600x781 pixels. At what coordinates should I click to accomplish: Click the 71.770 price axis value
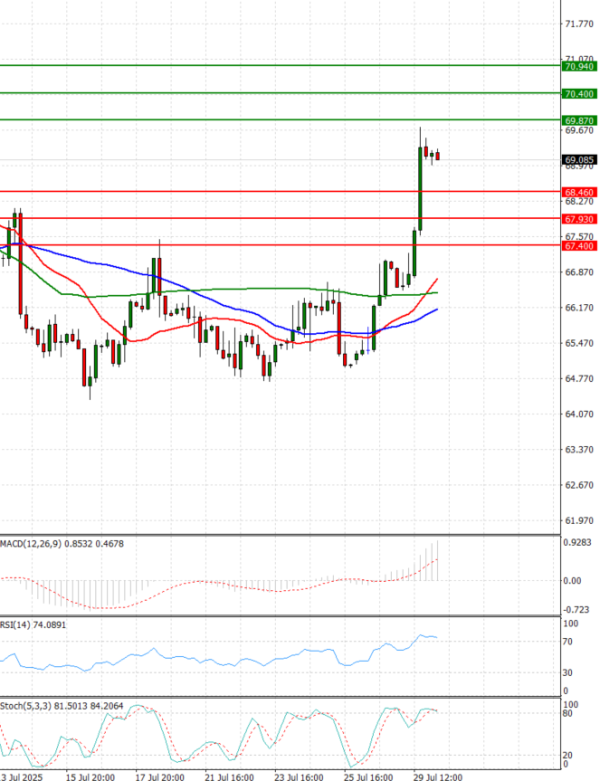[579, 24]
